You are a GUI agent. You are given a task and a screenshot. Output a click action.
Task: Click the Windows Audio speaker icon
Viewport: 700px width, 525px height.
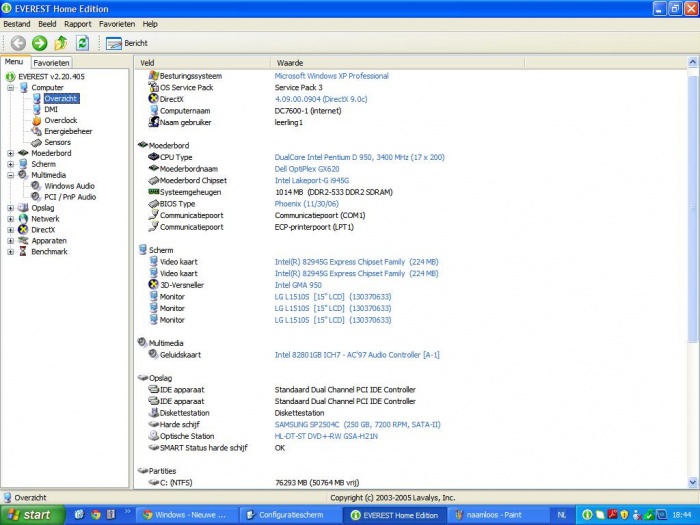(36, 186)
